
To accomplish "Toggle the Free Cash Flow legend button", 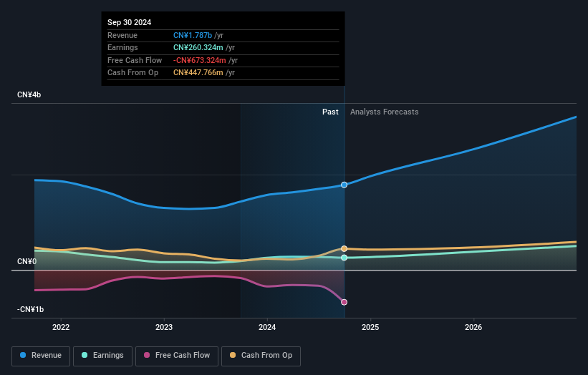I will 177,356.
